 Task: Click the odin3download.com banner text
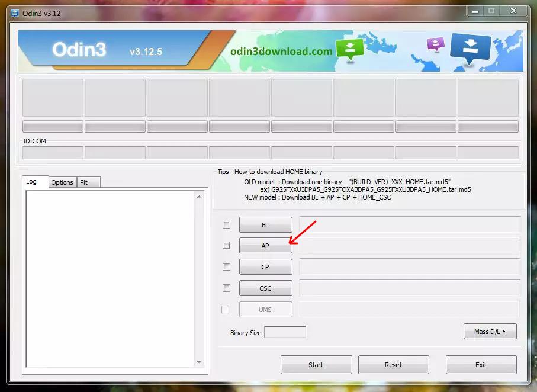(x=281, y=52)
